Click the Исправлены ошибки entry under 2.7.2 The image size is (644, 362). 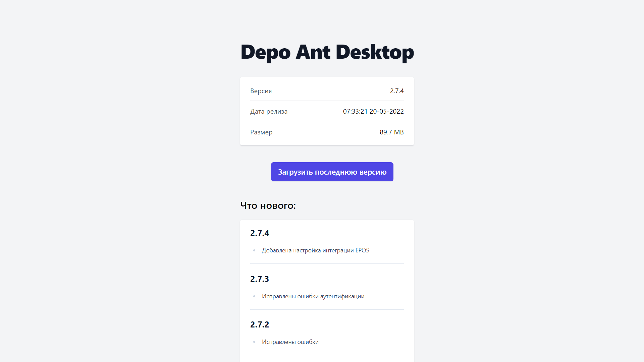(x=290, y=342)
